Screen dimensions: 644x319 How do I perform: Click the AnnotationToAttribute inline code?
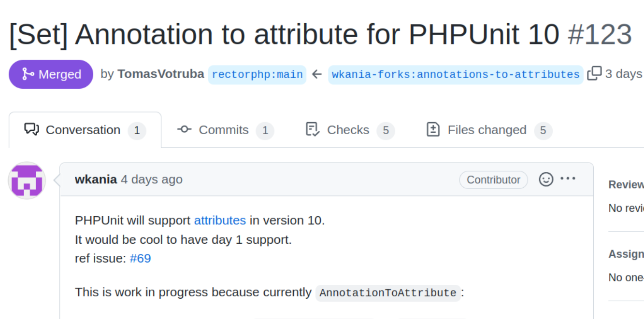388,293
